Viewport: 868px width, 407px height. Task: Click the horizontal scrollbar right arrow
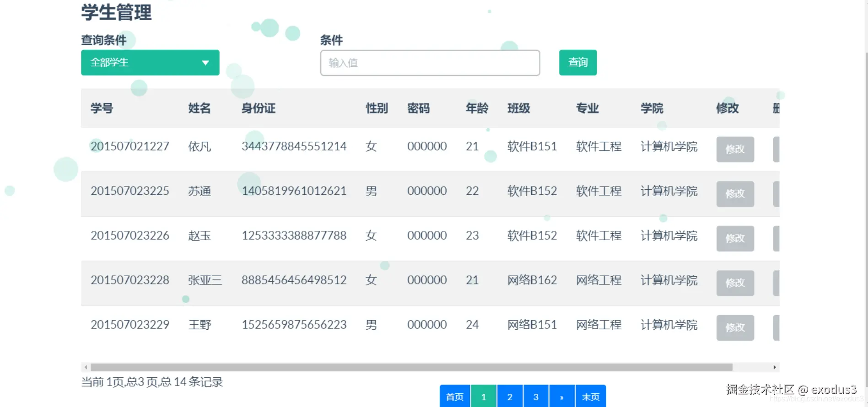pos(775,367)
